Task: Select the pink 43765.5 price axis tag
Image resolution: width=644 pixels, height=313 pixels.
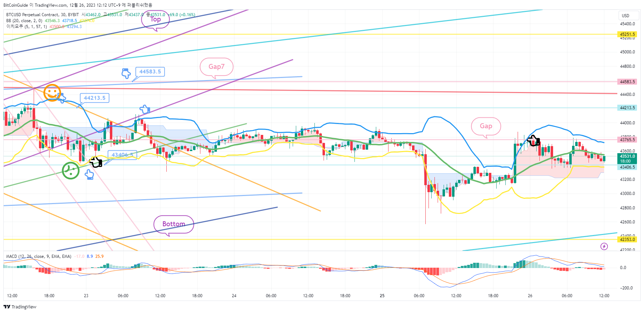Action: [628, 140]
